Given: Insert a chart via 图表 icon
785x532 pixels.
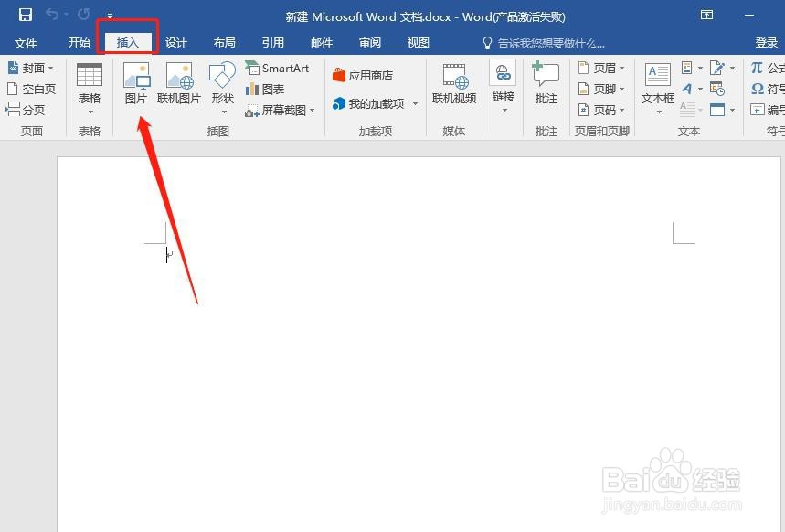Looking at the screenshot, I should click(x=270, y=89).
